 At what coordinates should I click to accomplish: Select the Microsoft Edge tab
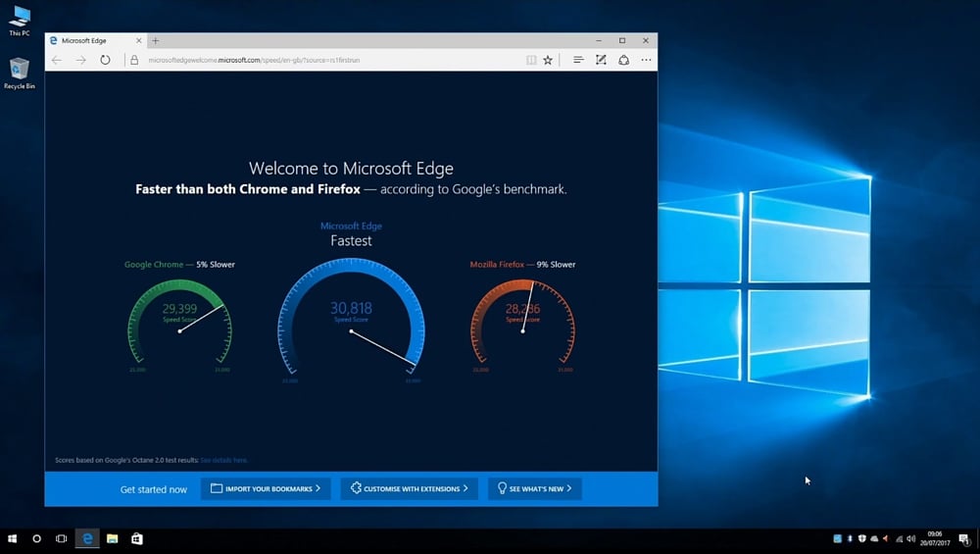(x=88, y=40)
